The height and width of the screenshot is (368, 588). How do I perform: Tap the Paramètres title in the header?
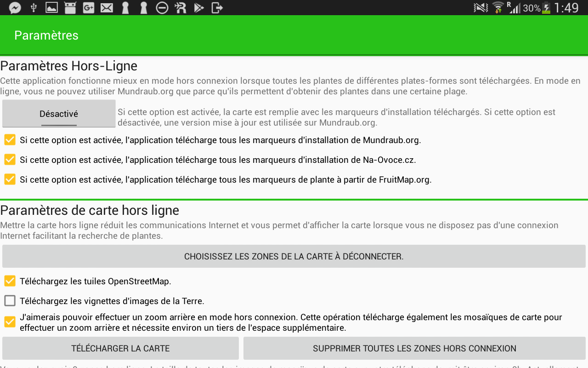(x=46, y=35)
